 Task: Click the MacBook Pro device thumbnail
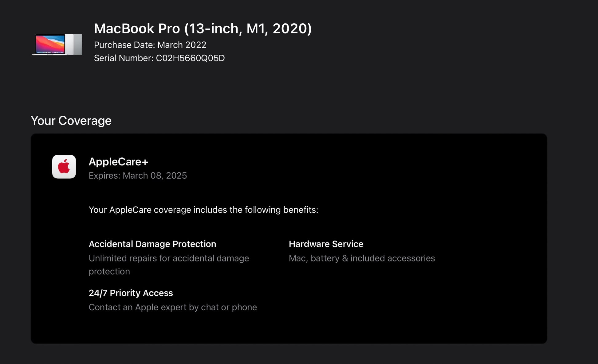point(57,45)
